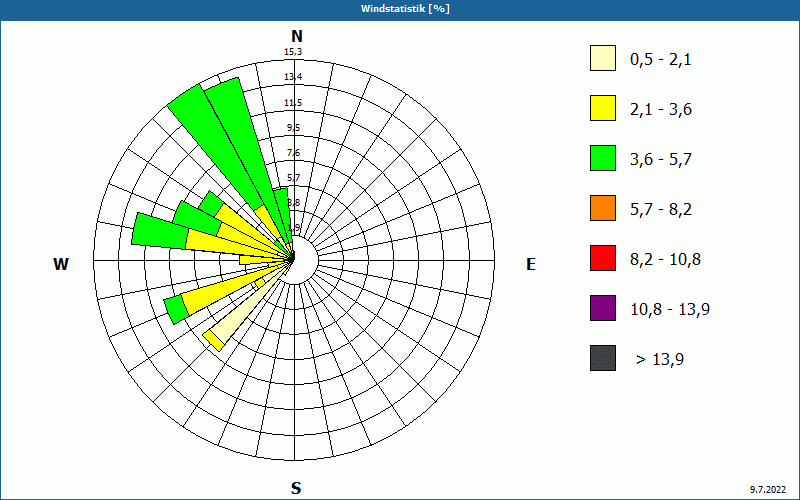
Task: Click the dark gray > 13,9 legend swatch
Action: point(603,358)
